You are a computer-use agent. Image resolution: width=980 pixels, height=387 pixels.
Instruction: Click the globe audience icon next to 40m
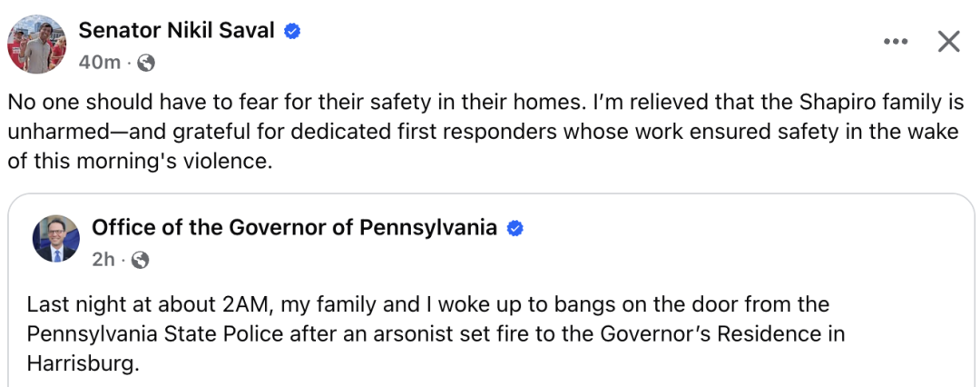[x=145, y=63]
